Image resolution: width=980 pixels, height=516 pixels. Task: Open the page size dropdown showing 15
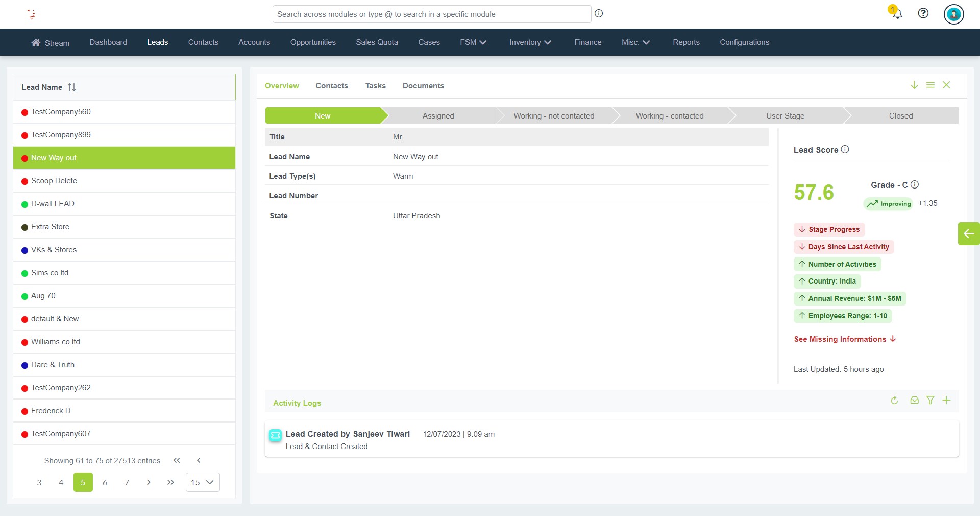pyautogui.click(x=203, y=482)
